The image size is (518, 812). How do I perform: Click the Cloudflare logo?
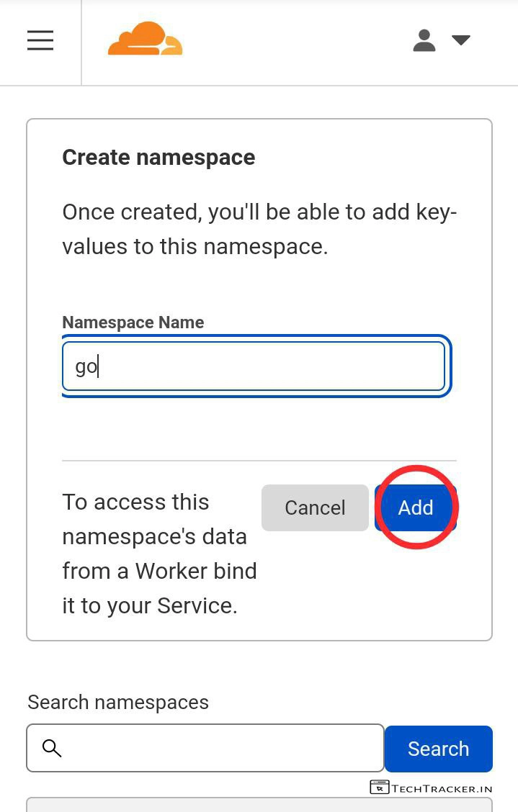coord(145,40)
